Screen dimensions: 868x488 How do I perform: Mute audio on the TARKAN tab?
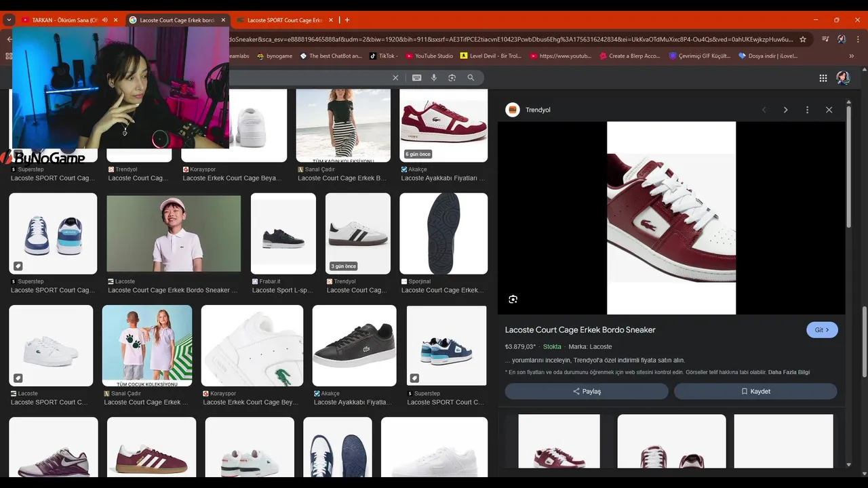[104, 20]
